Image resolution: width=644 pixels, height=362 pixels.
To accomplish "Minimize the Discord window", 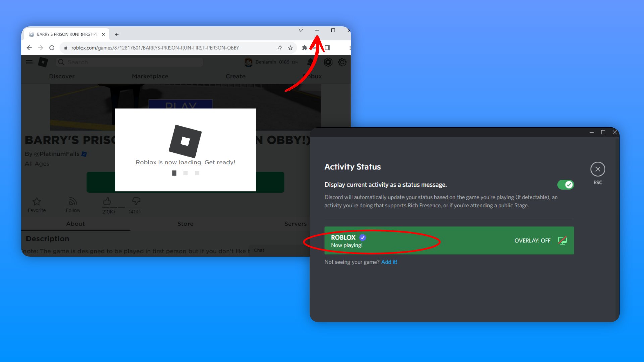I will pyautogui.click(x=592, y=132).
